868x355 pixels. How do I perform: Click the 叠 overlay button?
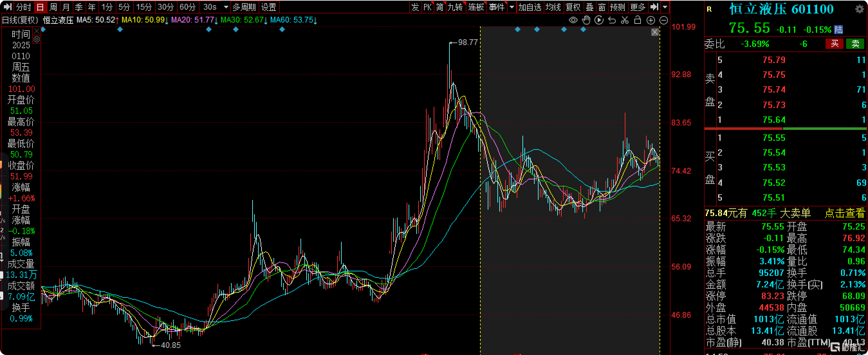point(590,7)
